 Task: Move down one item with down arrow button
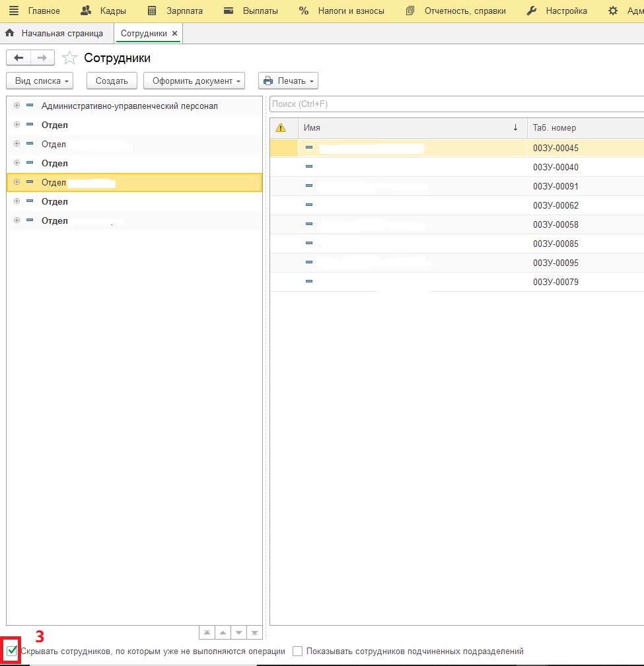point(238,632)
